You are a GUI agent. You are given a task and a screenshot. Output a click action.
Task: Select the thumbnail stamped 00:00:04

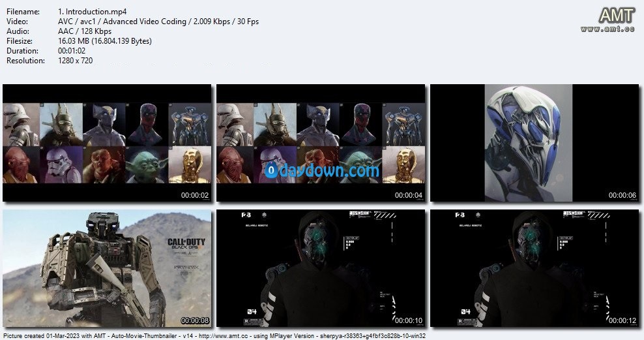pyautogui.click(x=321, y=143)
